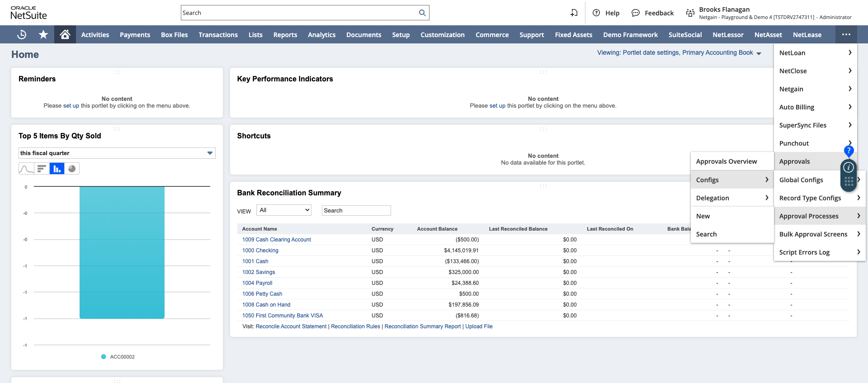Click the change role people icon

(x=690, y=13)
